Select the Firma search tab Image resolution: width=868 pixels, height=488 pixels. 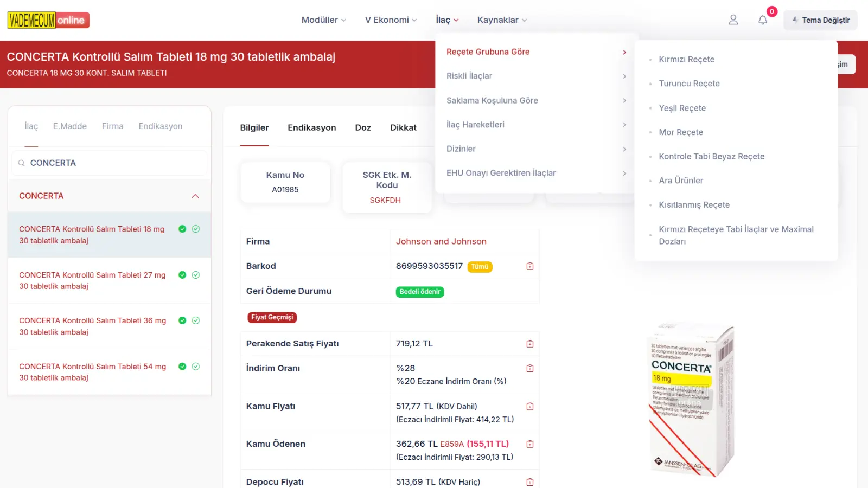coord(112,126)
